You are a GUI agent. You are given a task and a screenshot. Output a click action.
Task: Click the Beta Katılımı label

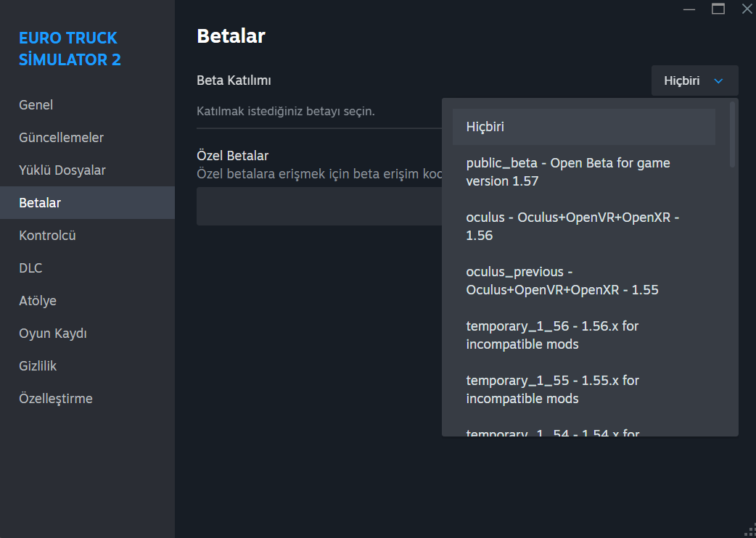pyautogui.click(x=234, y=80)
